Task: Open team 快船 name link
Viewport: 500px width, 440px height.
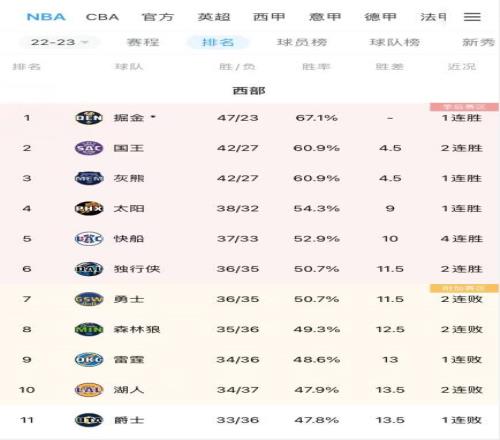Action: pyautogui.click(x=129, y=239)
